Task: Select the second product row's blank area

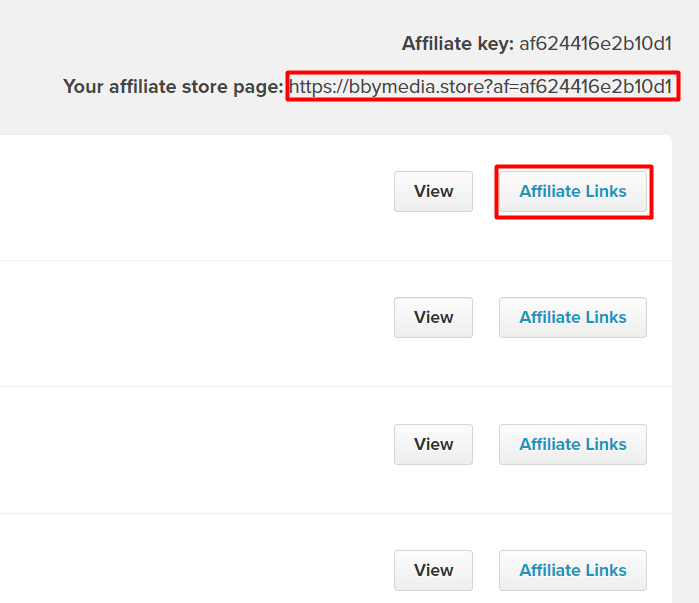Action: click(x=192, y=324)
